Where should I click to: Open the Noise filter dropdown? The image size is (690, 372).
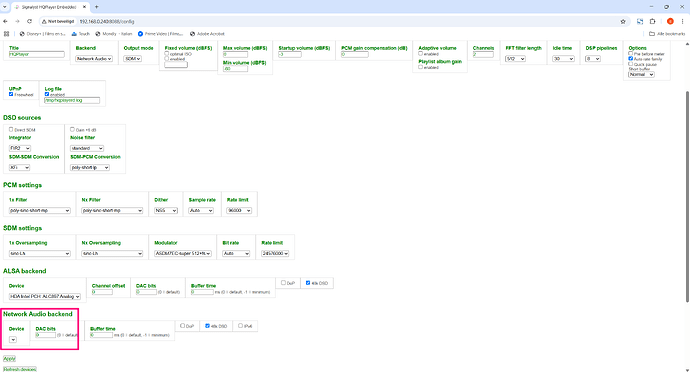click(87, 148)
